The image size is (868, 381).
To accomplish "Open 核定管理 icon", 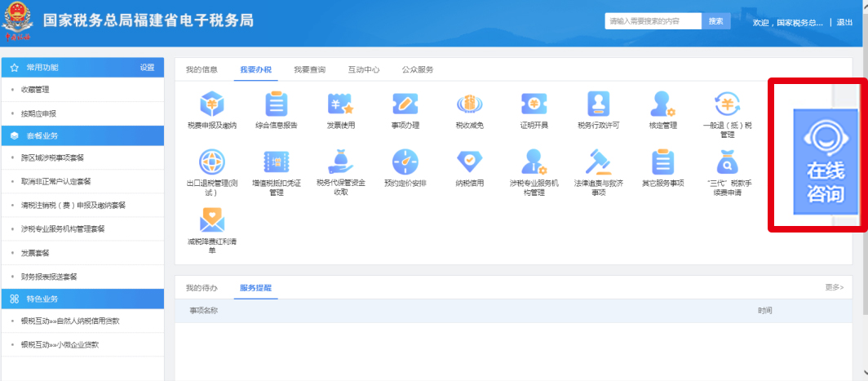I will [662, 104].
